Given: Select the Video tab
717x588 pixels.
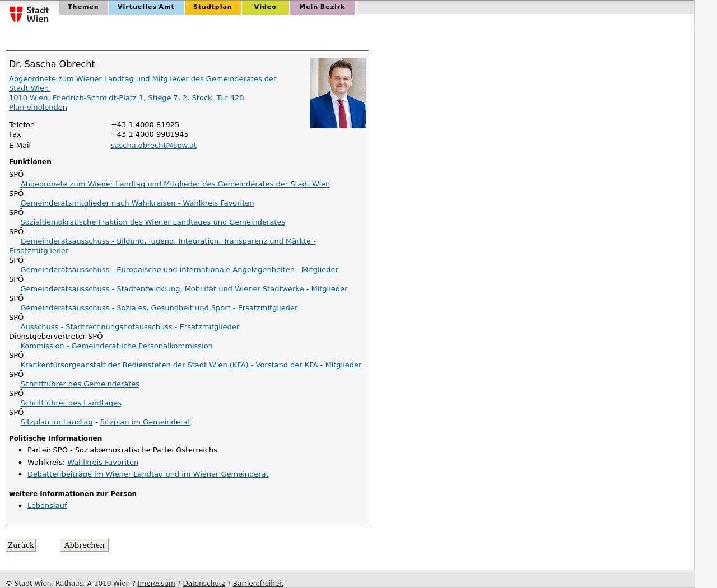Looking at the screenshot, I should pyautogui.click(x=265, y=7).
